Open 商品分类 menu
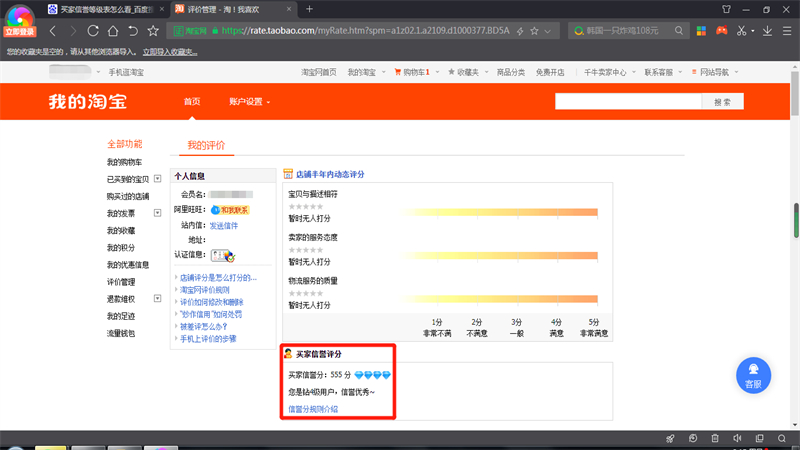The width and height of the screenshot is (800, 450). click(x=511, y=72)
